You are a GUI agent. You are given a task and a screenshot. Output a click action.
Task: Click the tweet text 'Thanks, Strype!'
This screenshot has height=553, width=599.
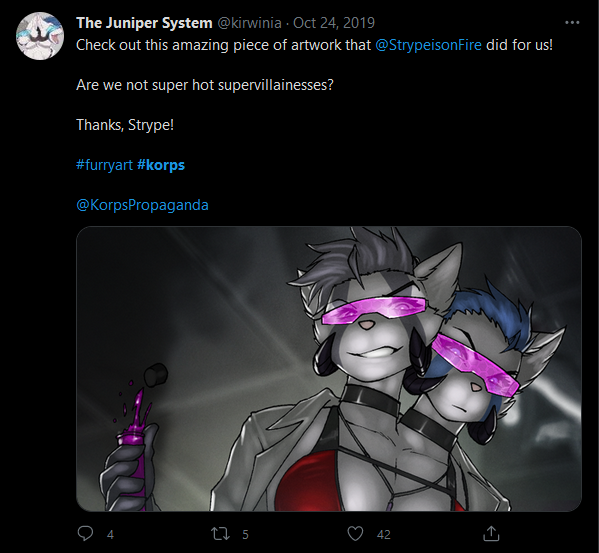[x=125, y=125]
